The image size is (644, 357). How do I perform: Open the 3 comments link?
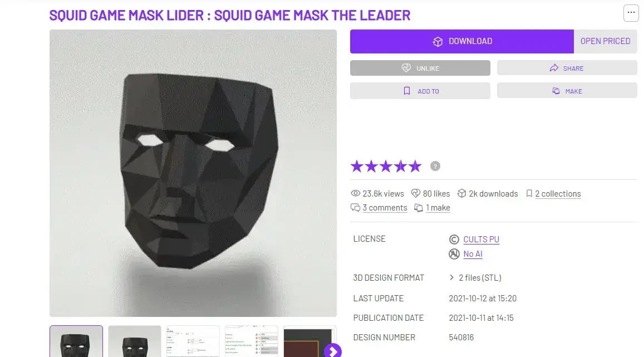[x=385, y=208]
